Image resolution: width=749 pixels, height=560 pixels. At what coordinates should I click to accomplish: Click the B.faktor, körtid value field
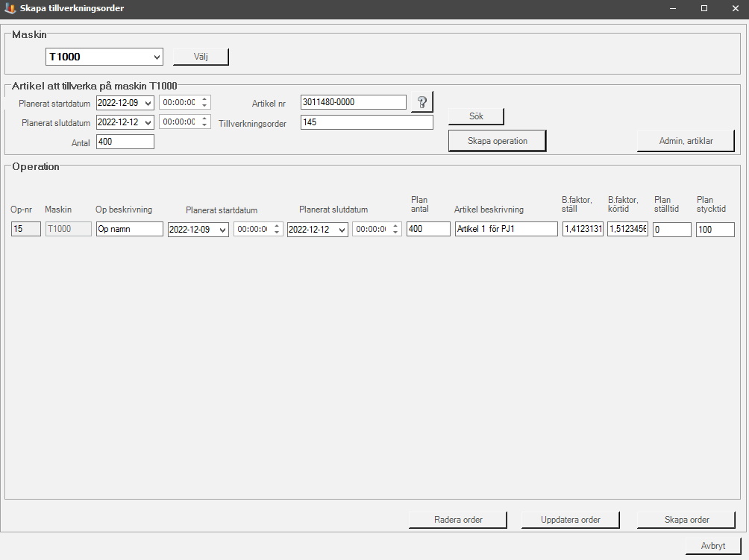pyautogui.click(x=627, y=229)
